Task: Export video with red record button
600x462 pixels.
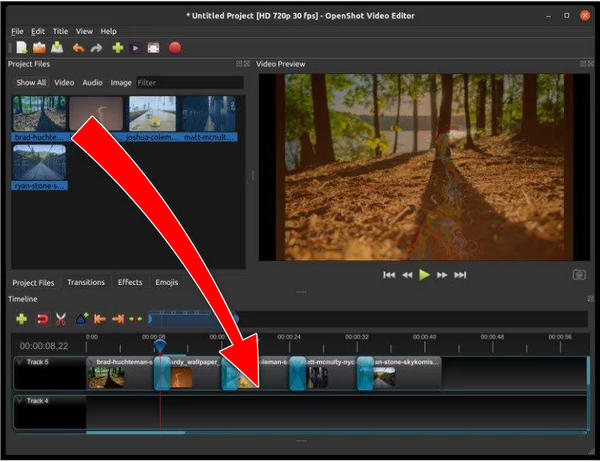Action: pos(175,48)
